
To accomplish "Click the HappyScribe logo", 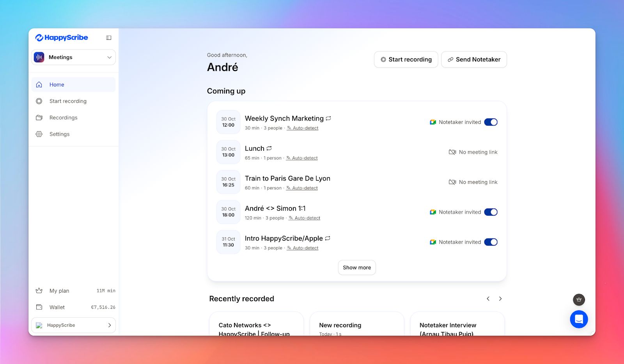I will click(x=62, y=37).
